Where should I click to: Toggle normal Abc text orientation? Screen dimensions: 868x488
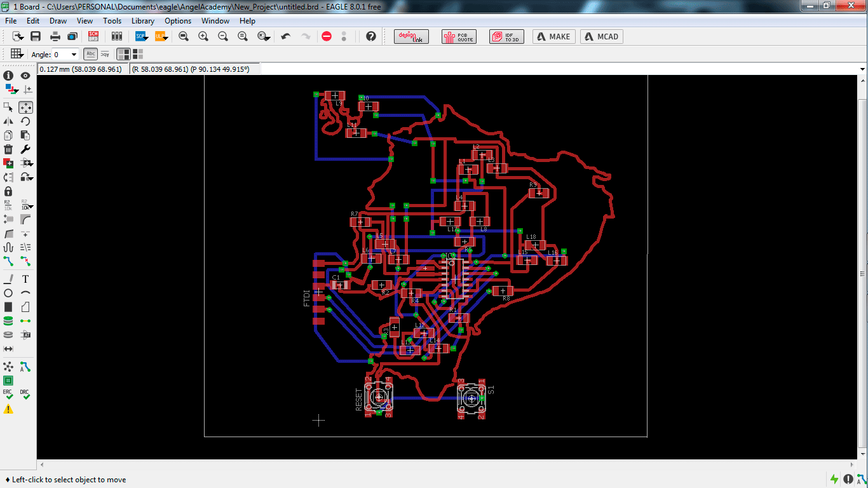tap(91, 55)
